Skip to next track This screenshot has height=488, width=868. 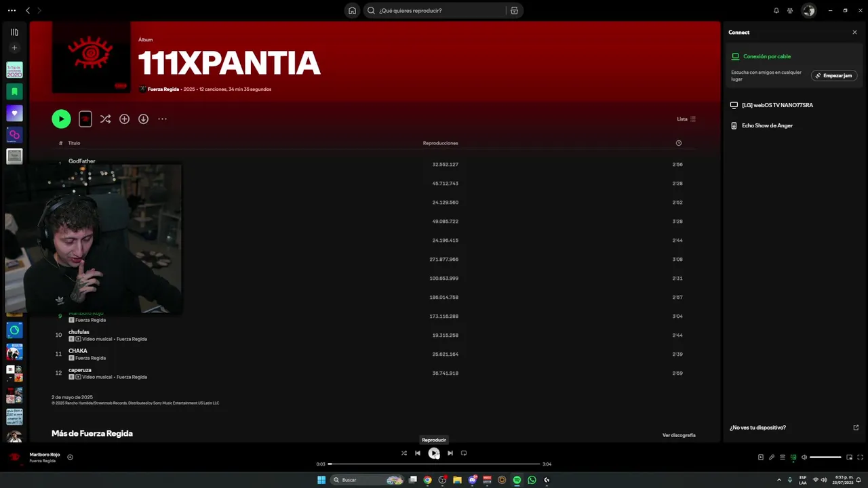tap(450, 453)
